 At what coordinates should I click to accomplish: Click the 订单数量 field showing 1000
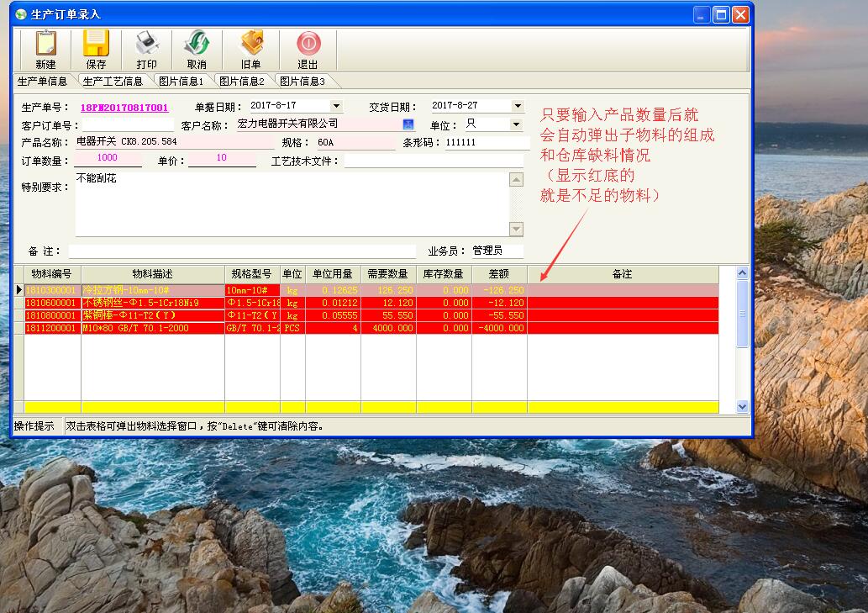108,159
